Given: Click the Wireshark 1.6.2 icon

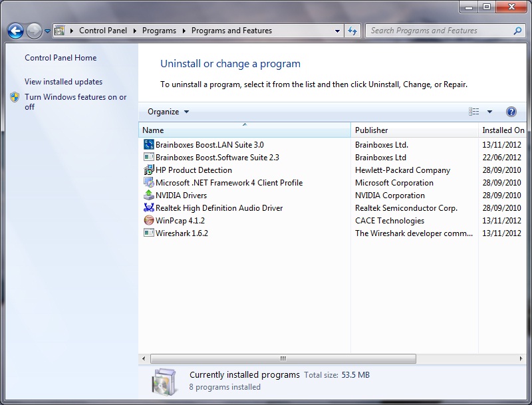Looking at the screenshot, I should 149,233.
